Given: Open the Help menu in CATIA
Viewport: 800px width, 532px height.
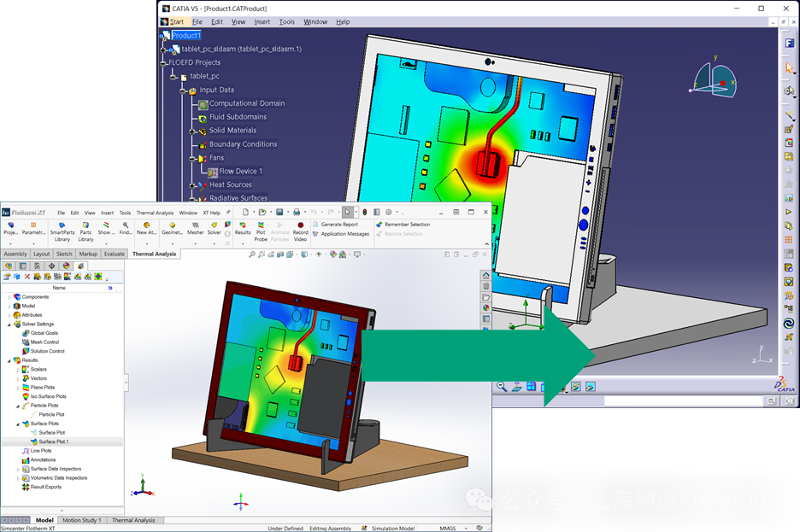Looking at the screenshot, I should 343,22.
